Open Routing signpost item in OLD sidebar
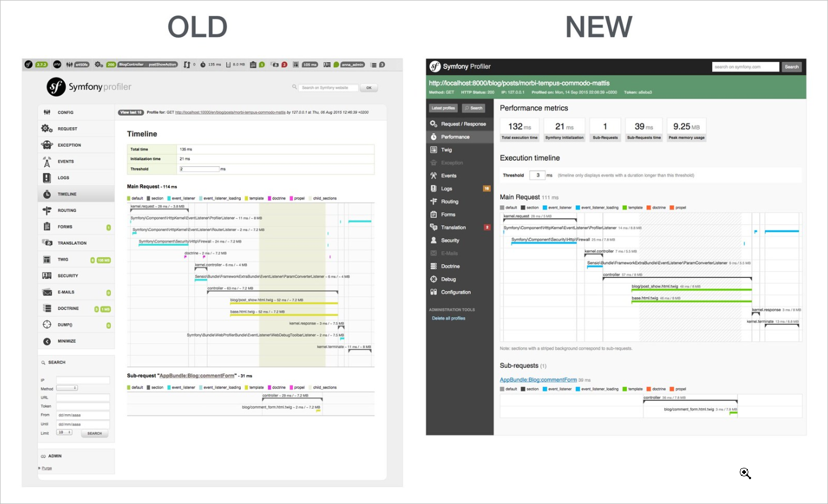Screen dimensions: 828x504 [76, 210]
